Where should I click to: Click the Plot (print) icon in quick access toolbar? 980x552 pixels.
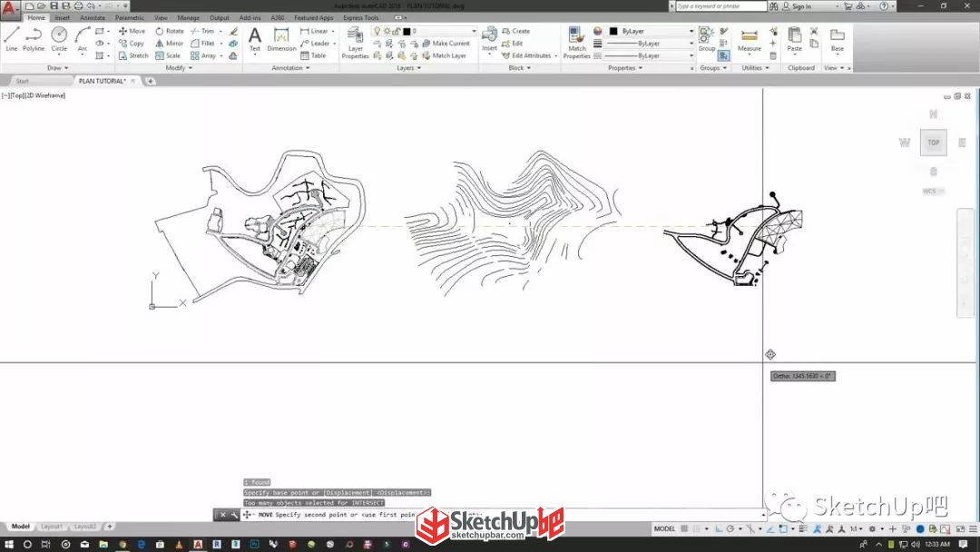[79, 6]
